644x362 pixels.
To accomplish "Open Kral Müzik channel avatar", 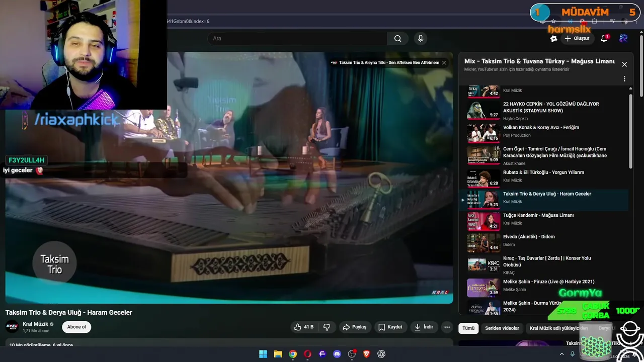I will pyautogui.click(x=12, y=327).
